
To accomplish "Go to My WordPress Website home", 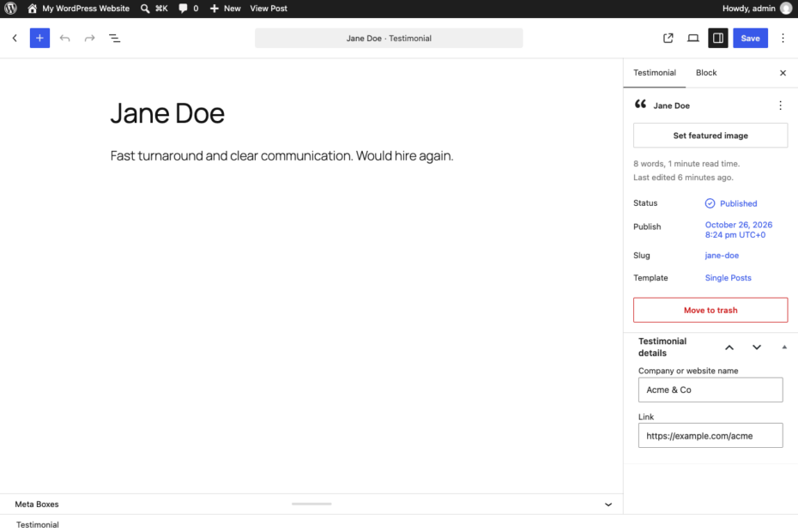I will point(78,8).
